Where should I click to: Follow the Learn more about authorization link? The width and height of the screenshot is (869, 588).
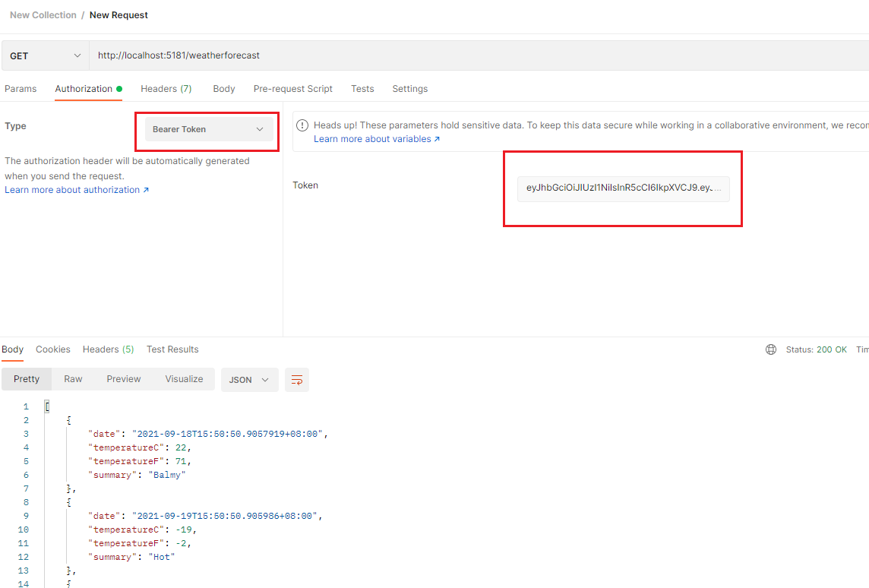pos(76,190)
